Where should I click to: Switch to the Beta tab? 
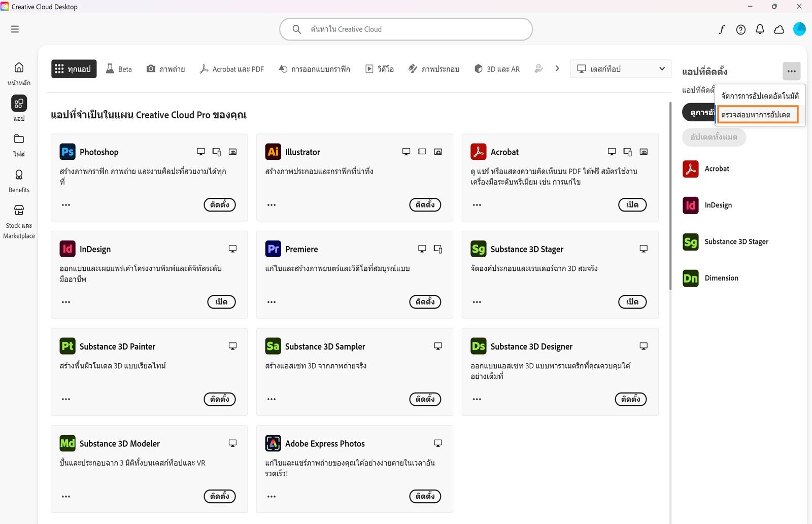[119, 69]
